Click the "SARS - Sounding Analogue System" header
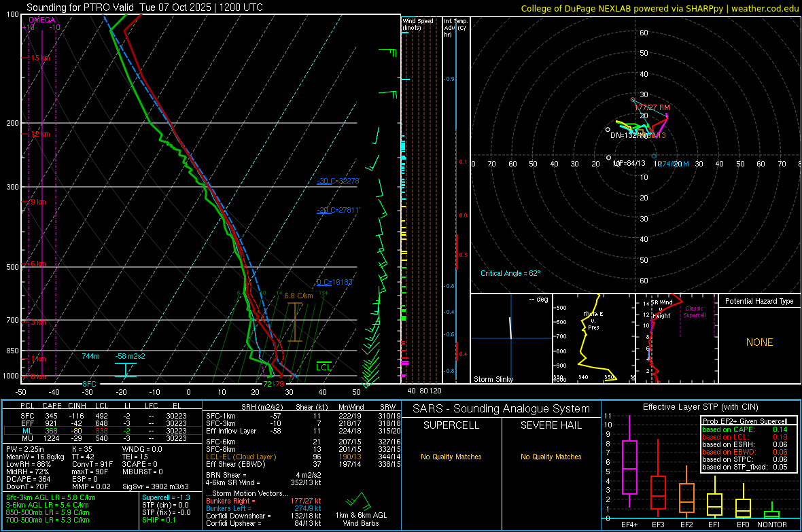This screenshot has height=532, width=802. pos(502,409)
